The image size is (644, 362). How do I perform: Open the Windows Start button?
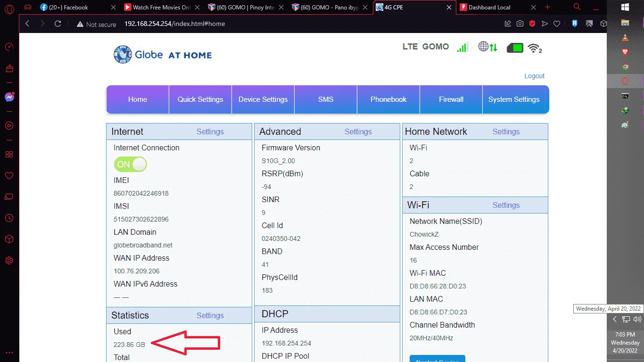[625, 7]
